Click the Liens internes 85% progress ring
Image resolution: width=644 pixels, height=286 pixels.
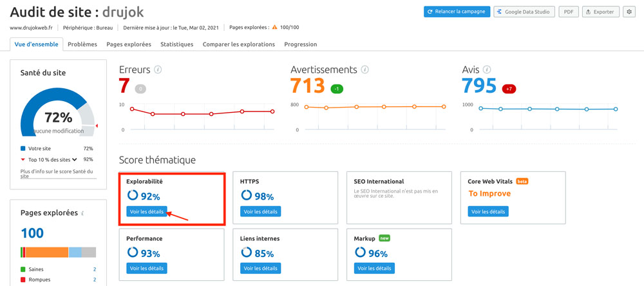coord(247,252)
